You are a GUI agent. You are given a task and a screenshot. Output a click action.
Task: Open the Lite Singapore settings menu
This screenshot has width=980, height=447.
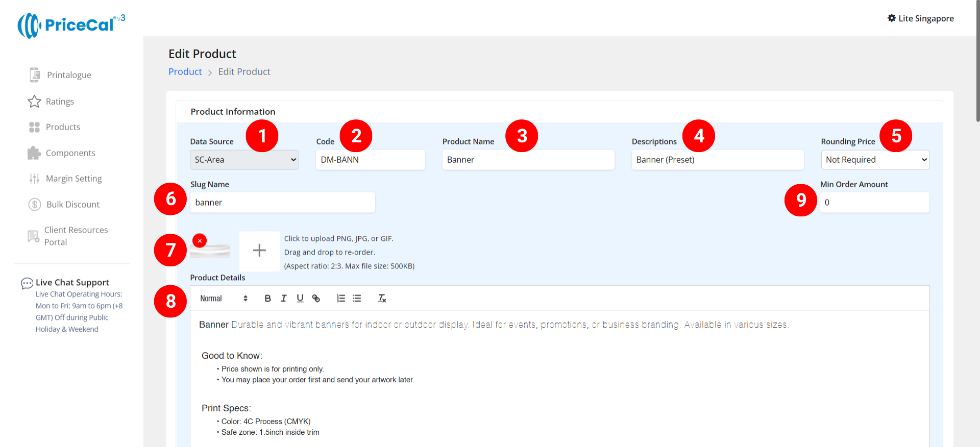pyautogui.click(x=920, y=18)
